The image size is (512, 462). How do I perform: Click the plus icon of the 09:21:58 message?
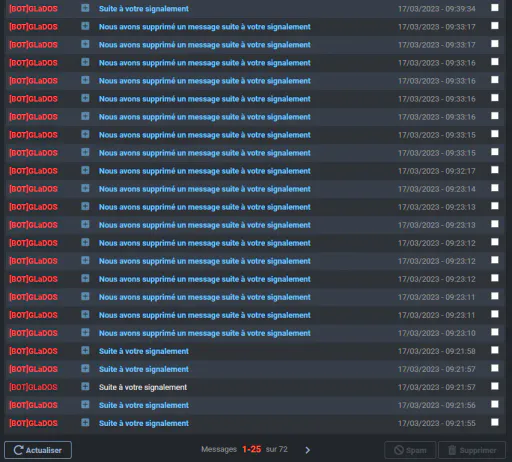85,350
